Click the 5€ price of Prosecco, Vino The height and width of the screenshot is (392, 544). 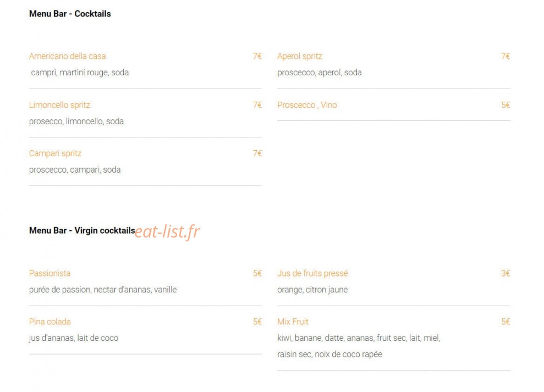tap(505, 105)
